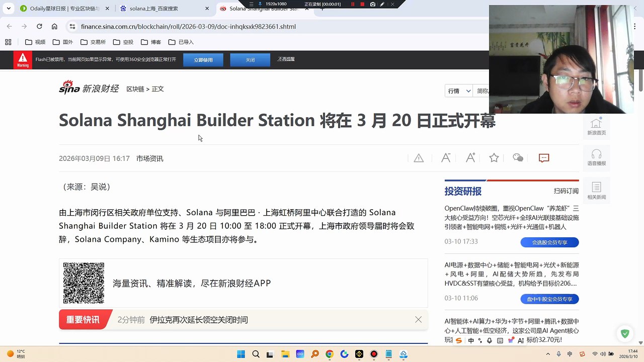644x362 pixels.
Task: Open AI电源+数据中心 research article
Action: coord(512,274)
